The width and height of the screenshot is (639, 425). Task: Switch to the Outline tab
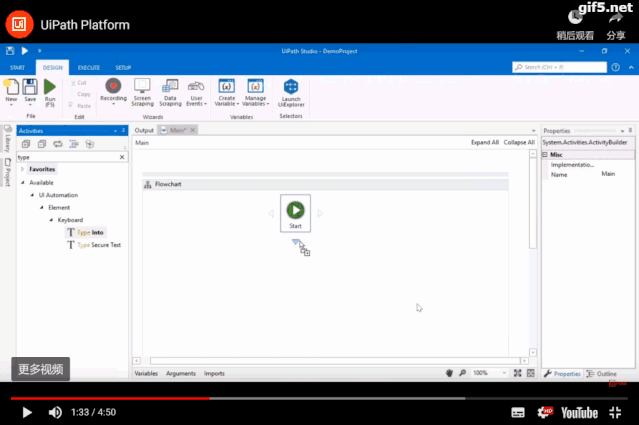pos(602,374)
